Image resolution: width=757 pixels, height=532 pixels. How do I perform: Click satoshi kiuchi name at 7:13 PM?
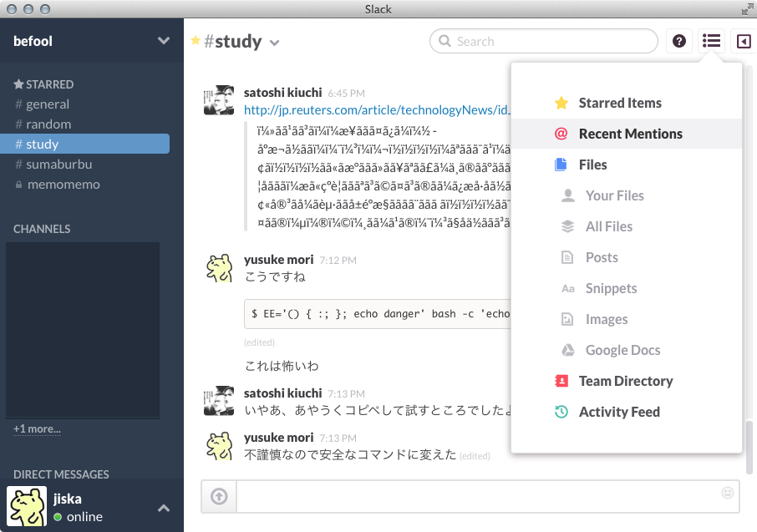click(x=283, y=393)
